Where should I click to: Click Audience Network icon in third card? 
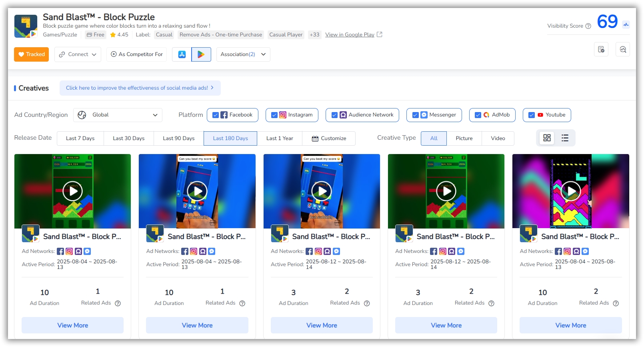pyautogui.click(x=327, y=251)
